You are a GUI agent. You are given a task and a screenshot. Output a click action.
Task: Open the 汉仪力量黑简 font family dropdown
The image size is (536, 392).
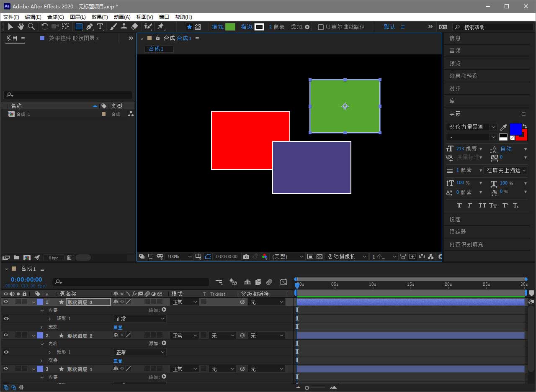click(x=471, y=127)
